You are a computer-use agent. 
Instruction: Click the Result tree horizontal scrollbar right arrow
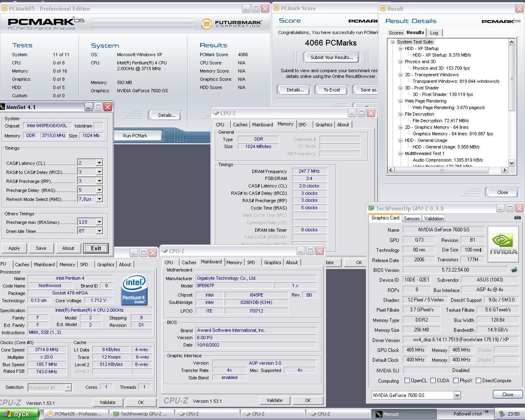(x=504, y=170)
